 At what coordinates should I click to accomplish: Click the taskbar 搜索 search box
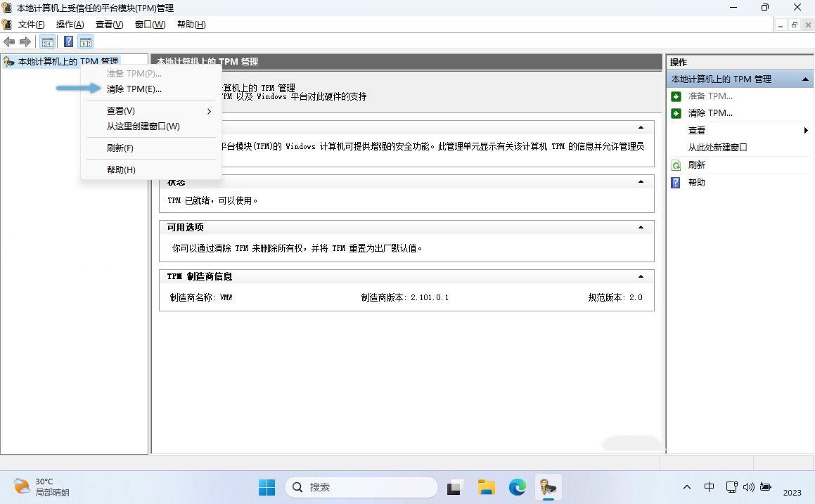pyautogui.click(x=361, y=487)
